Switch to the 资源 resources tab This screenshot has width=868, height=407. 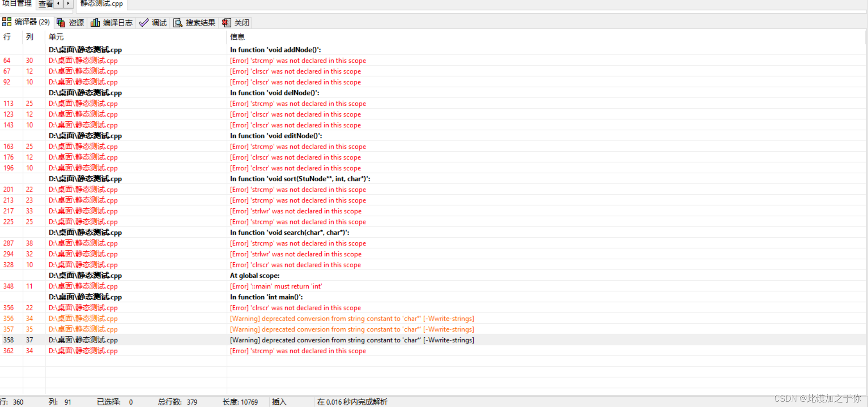[71, 23]
